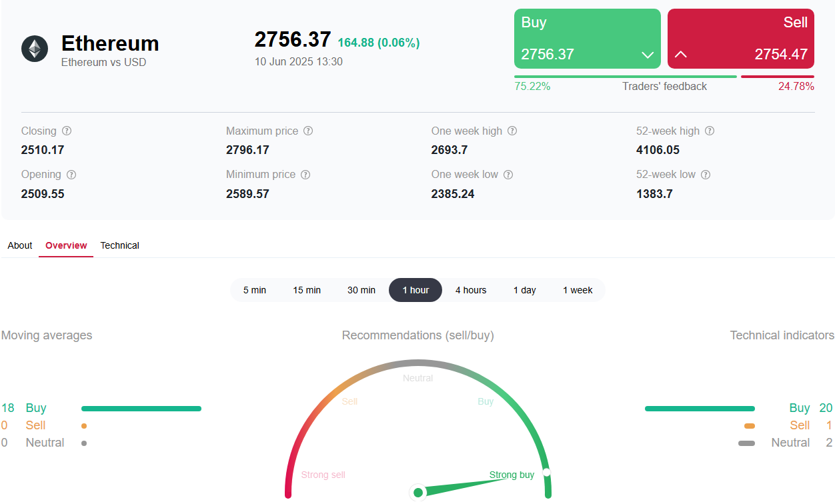Image resolution: width=835 pixels, height=504 pixels.
Task: Click the Minimum price value 2589.57
Action: [247, 194]
